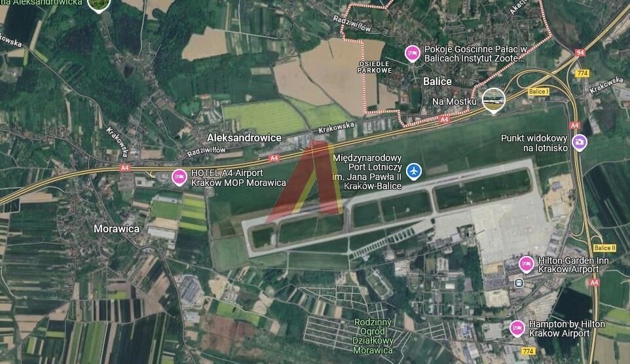
Task: Click the Balice I exit sign
Action: 538,92
